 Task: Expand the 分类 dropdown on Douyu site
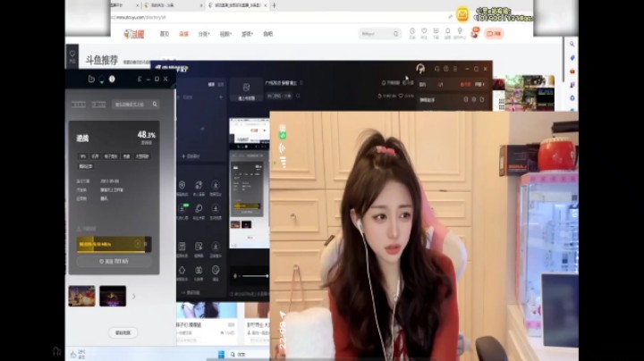click(204, 34)
